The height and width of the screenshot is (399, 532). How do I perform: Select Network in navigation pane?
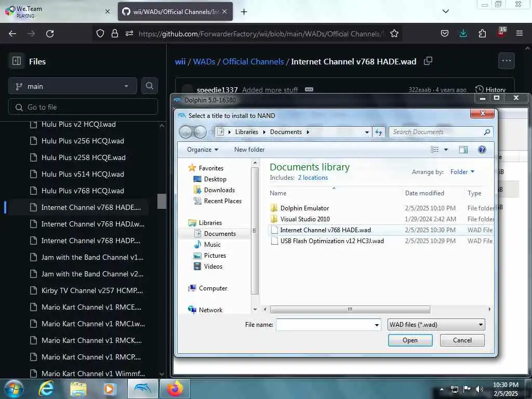click(205, 310)
